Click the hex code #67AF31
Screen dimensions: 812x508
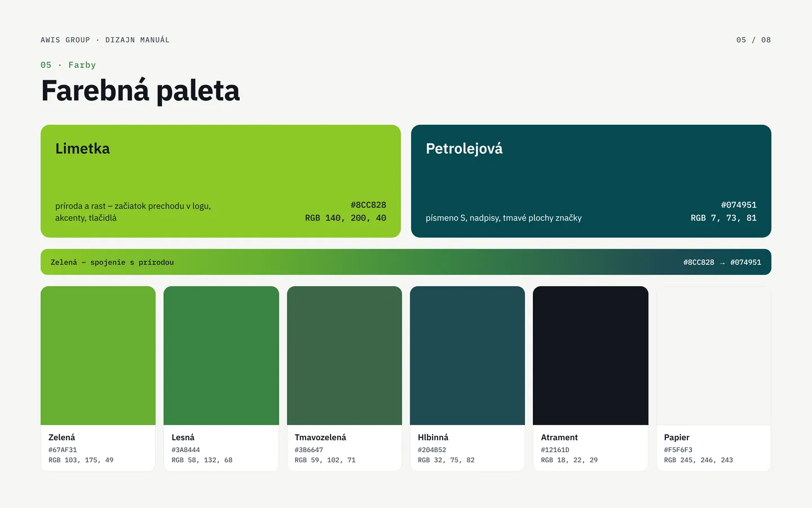click(x=63, y=450)
